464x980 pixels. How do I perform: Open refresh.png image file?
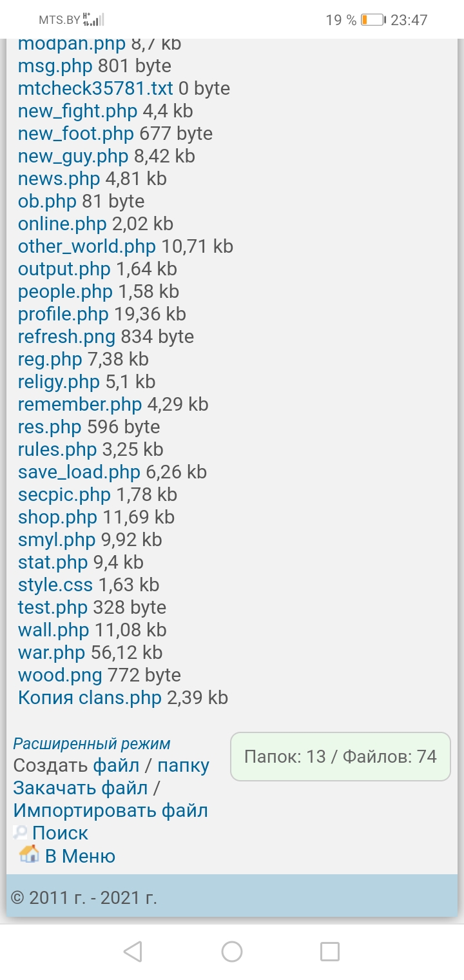66,337
